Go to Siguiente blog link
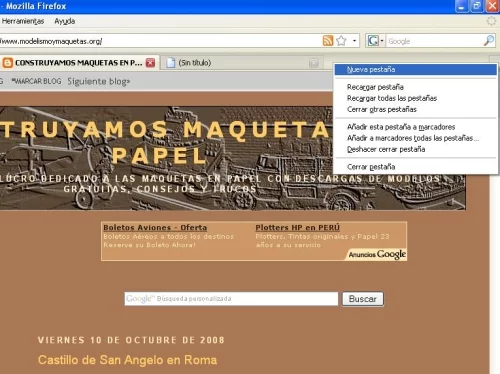This screenshot has width=500, height=374. coord(99,81)
